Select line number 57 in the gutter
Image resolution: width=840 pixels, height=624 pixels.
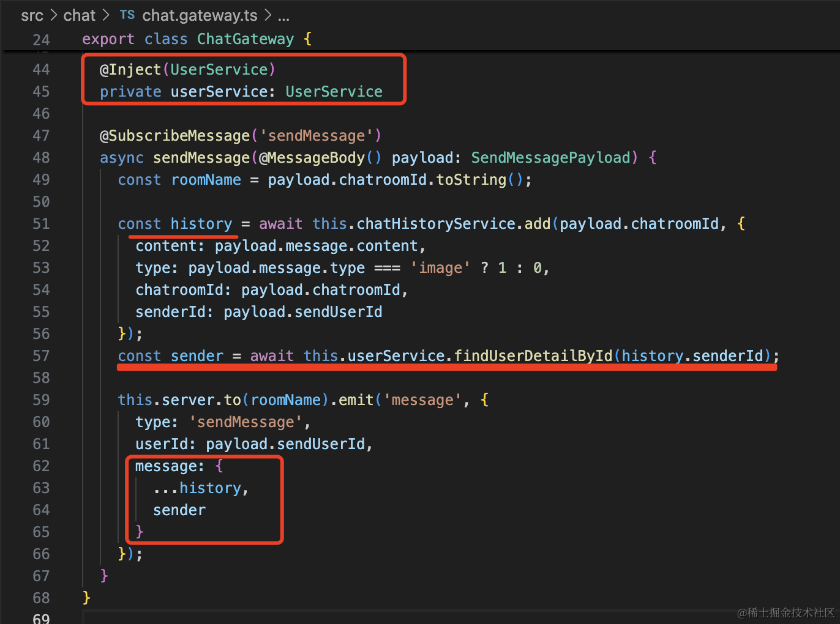(41, 356)
